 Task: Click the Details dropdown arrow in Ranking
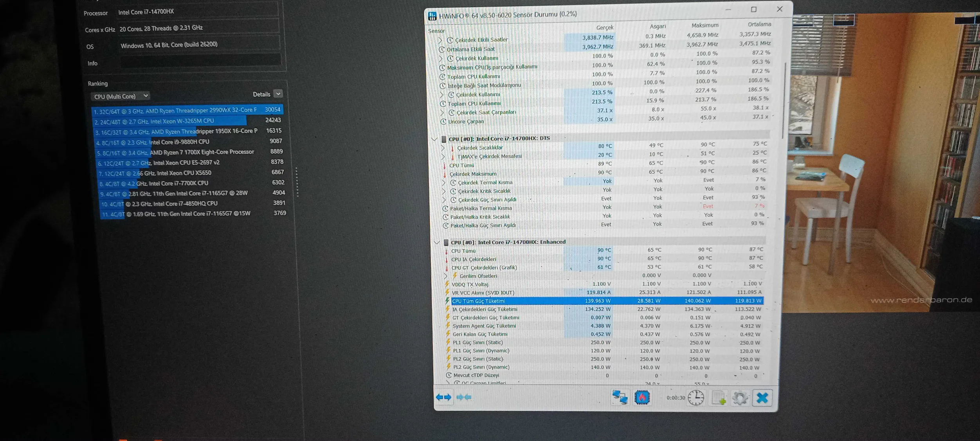click(x=278, y=94)
